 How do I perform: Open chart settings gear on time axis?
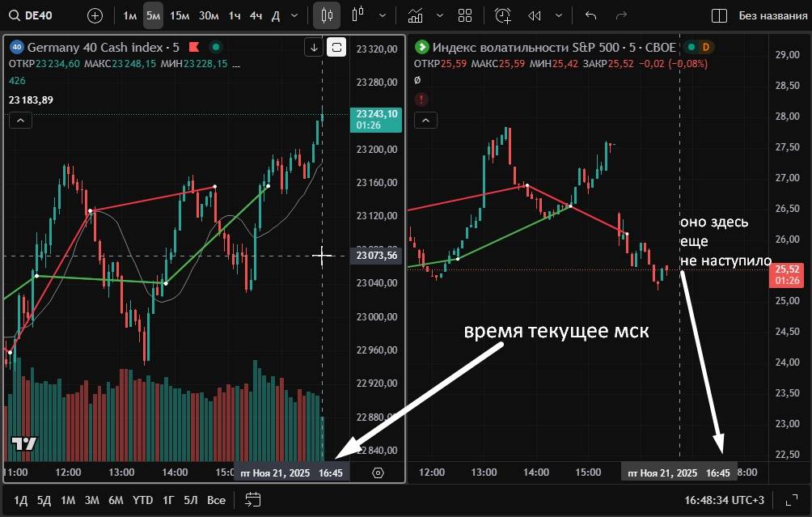click(378, 473)
